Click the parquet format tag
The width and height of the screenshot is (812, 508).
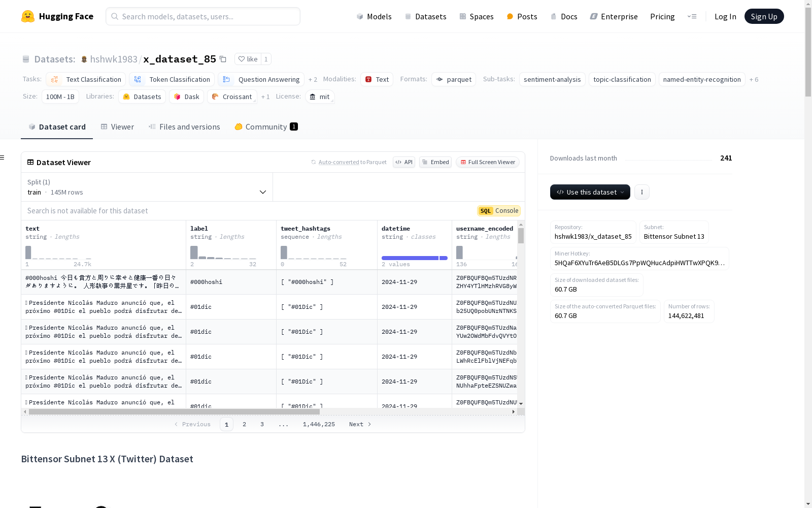454,79
